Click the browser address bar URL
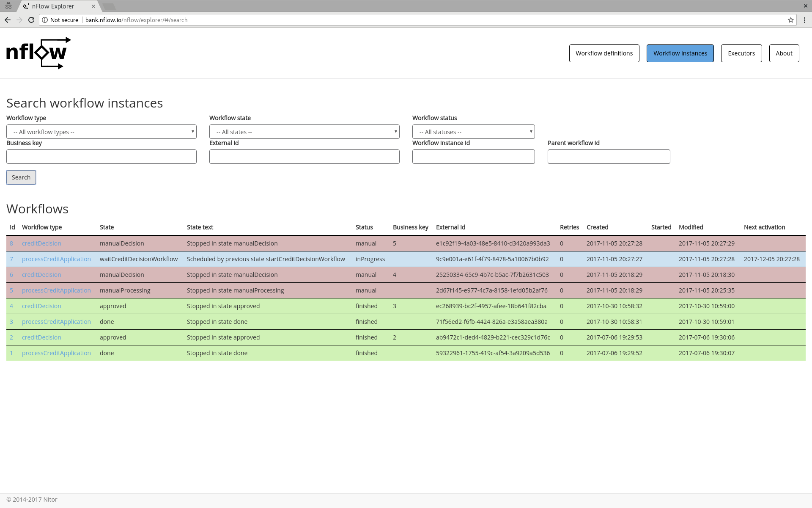Viewport: 812px width, 508px height. pyautogui.click(x=136, y=20)
